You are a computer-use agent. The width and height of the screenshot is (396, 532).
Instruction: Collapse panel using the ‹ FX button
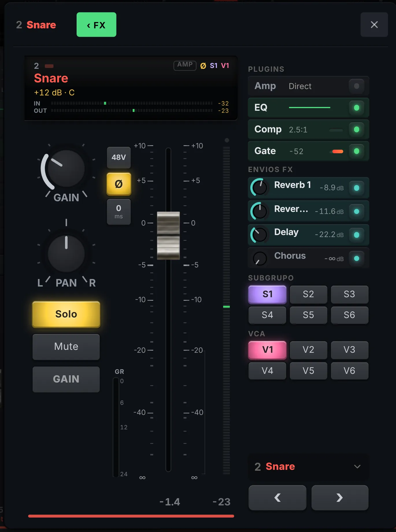(x=96, y=25)
